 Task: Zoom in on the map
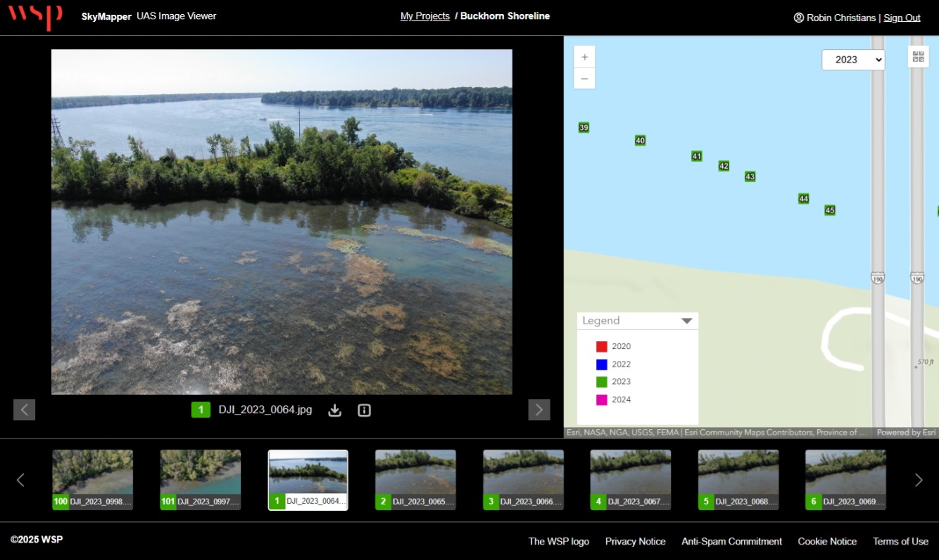(x=584, y=57)
